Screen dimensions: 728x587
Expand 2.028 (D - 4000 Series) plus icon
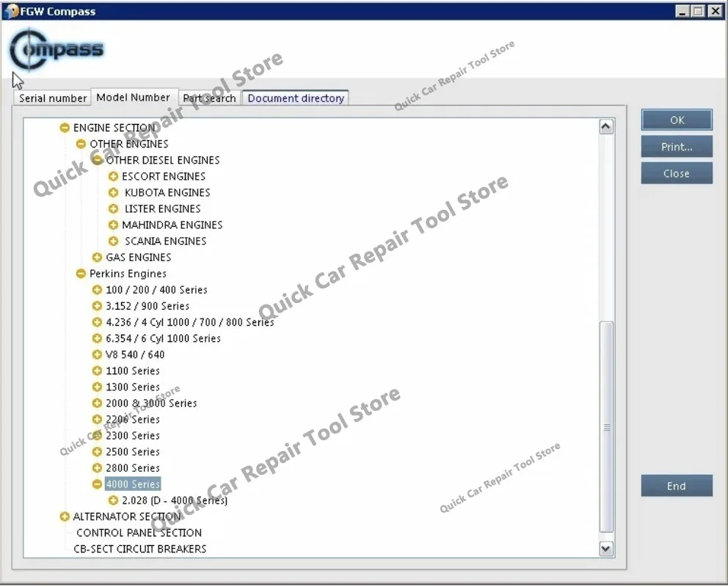point(113,500)
